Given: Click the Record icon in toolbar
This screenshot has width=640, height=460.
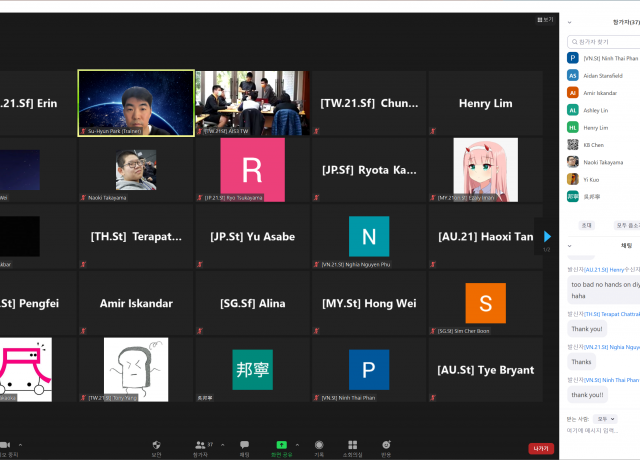Looking at the screenshot, I should (x=318, y=445).
